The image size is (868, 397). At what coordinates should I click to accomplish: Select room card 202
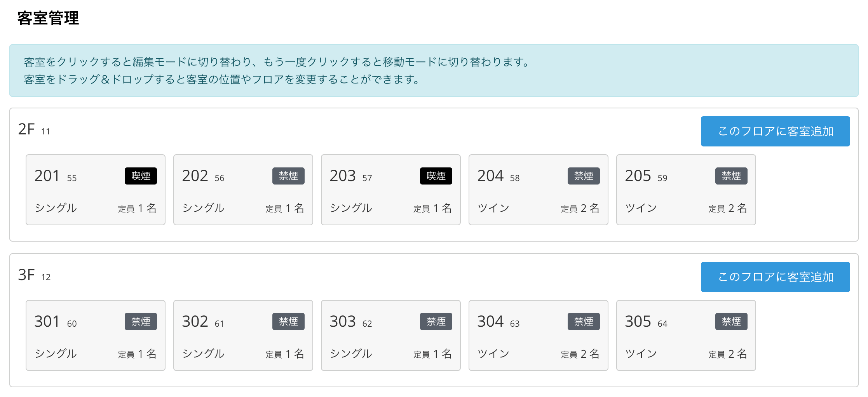click(243, 190)
